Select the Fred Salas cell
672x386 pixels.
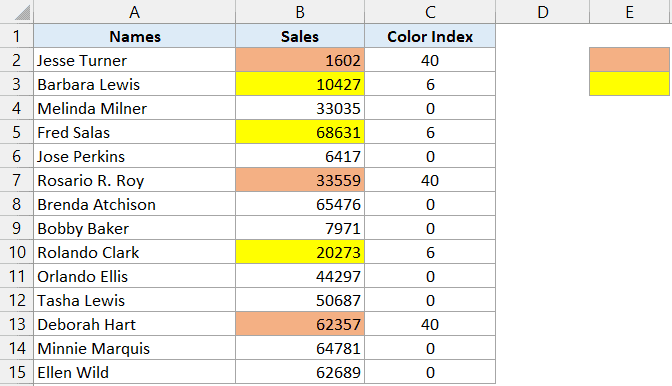click(135, 132)
